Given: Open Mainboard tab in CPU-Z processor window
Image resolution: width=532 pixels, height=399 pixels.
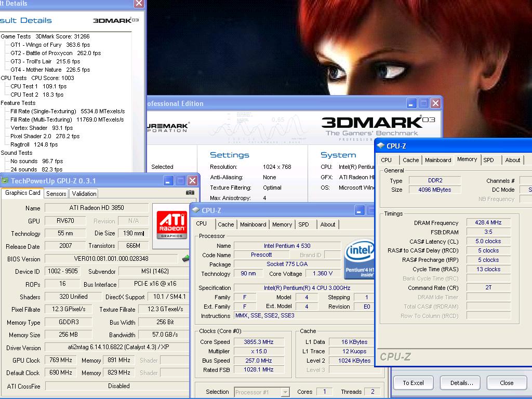Looking at the screenshot, I should (253, 224).
